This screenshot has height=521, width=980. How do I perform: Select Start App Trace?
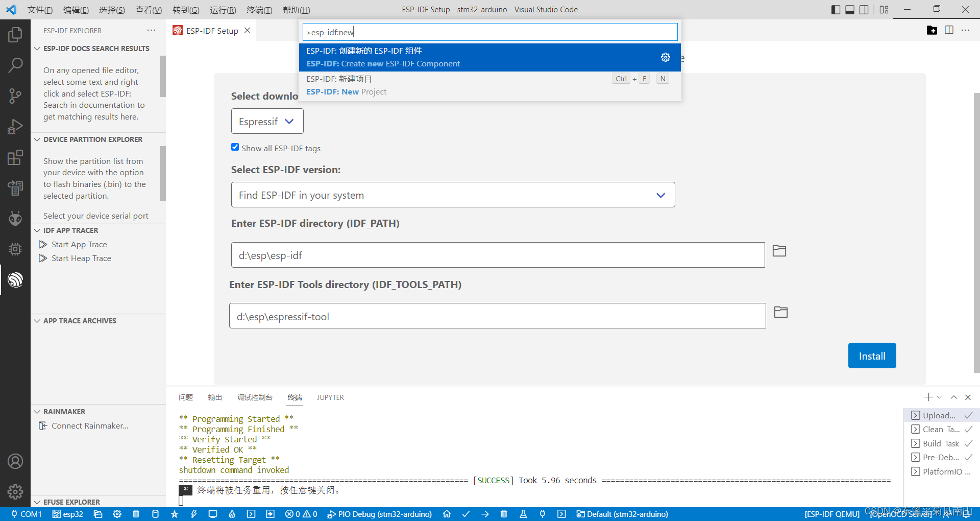pos(79,244)
